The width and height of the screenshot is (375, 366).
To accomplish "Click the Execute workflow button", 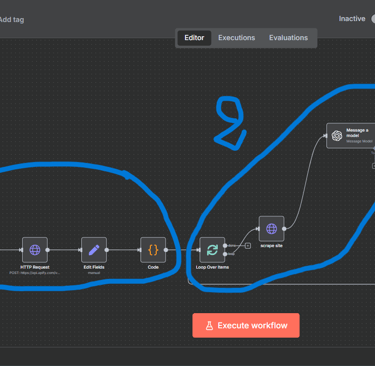I will [246, 325].
